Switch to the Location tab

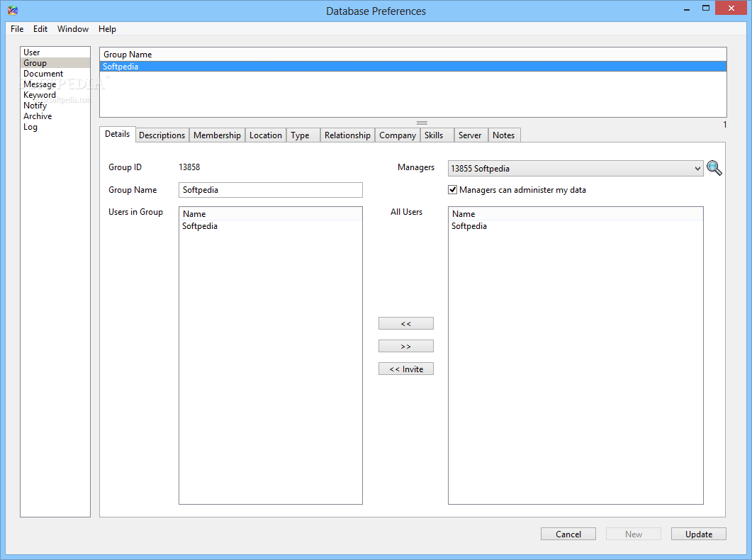pyautogui.click(x=266, y=135)
